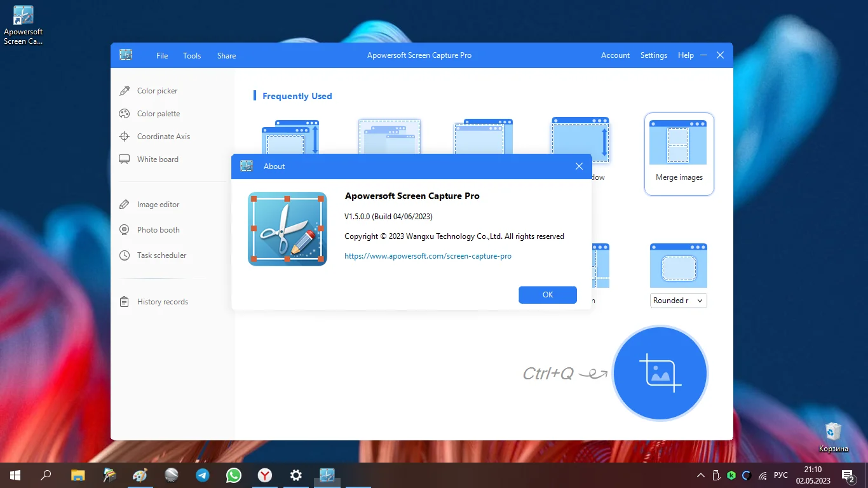868x488 pixels.
Task: Close the main Screen Capture Pro window
Action: tap(720, 55)
